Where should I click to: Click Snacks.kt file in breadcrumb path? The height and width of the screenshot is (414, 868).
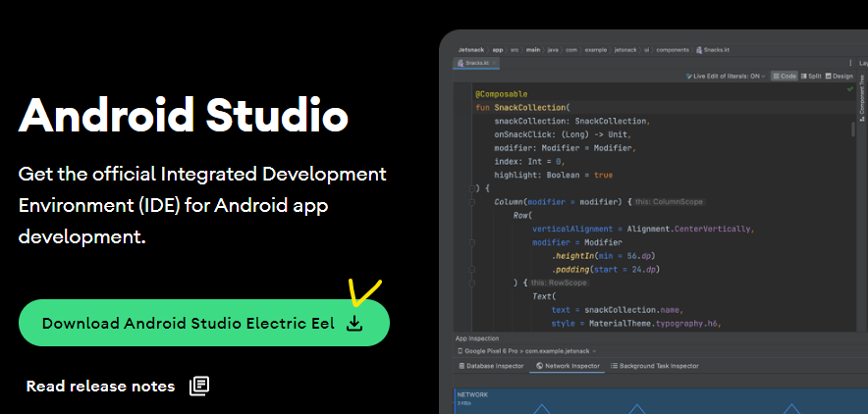[x=713, y=50]
